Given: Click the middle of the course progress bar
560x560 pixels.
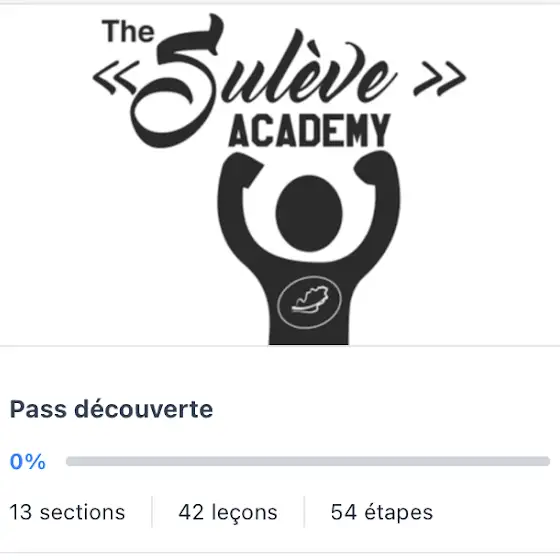Looking at the screenshot, I should click(308, 461).
